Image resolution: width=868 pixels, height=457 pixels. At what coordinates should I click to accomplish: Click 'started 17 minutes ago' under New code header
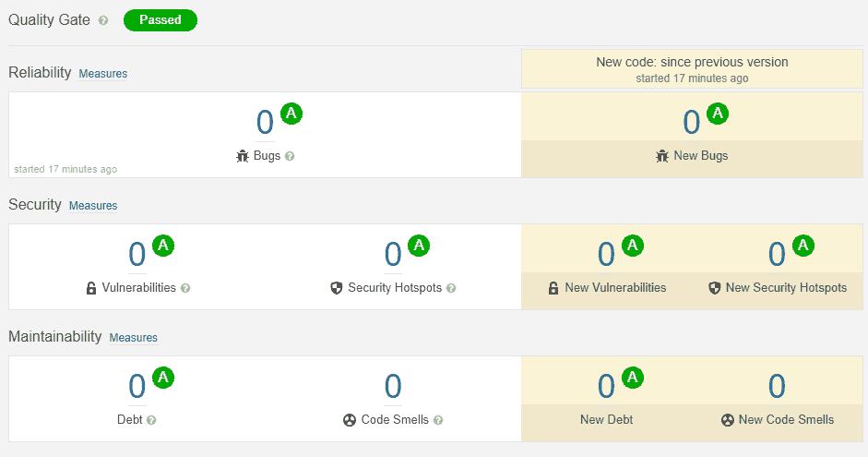click(692, 78)
